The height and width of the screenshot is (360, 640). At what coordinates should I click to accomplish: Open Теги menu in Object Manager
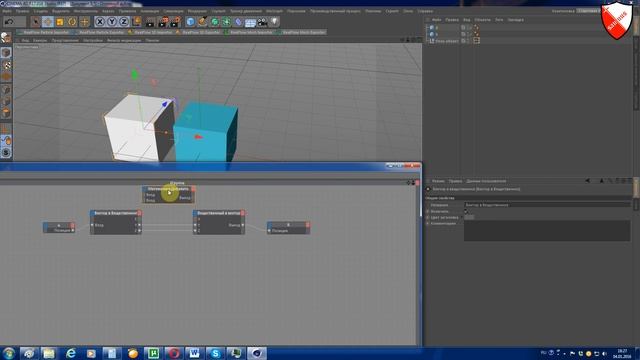click(x=499, y=20)
